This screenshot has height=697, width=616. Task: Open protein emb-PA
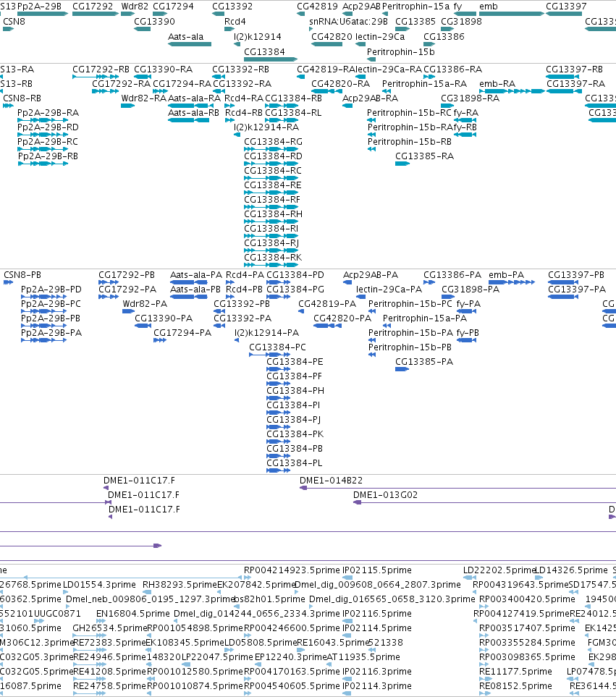click(x=506, y=275)
